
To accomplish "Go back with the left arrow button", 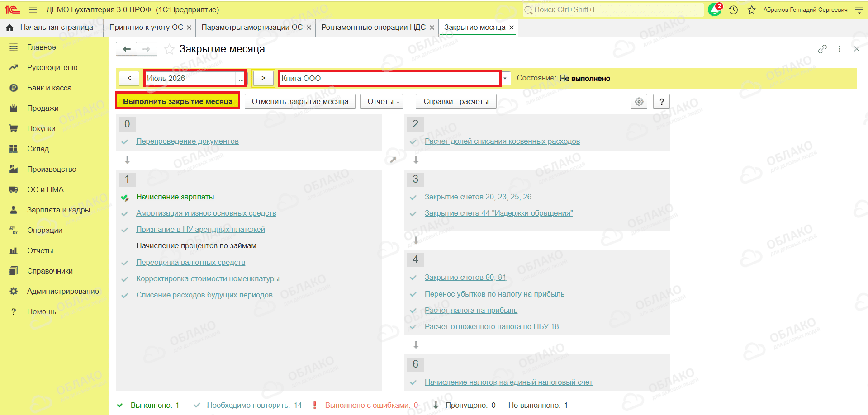I will point(126,49).
